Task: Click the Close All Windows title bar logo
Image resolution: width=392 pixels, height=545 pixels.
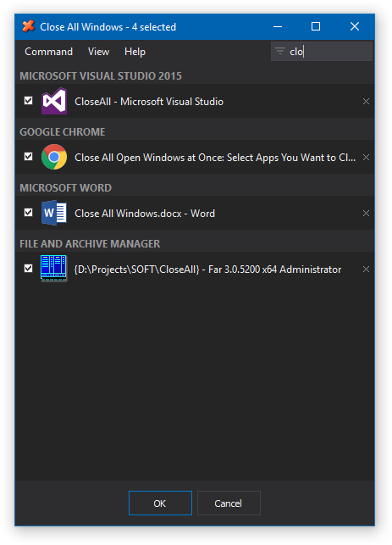Action: (29, 26)
